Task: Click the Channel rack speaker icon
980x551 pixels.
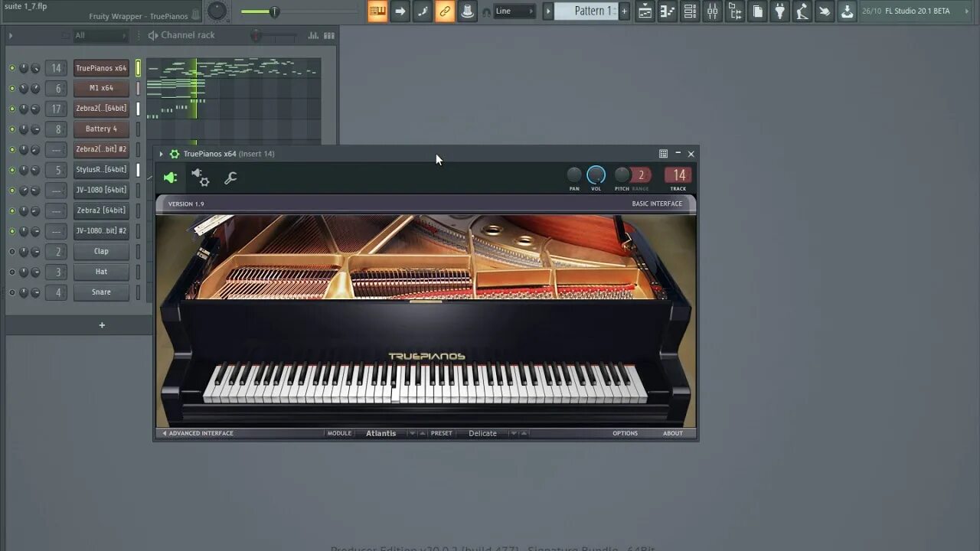Action: coord(152,35)
